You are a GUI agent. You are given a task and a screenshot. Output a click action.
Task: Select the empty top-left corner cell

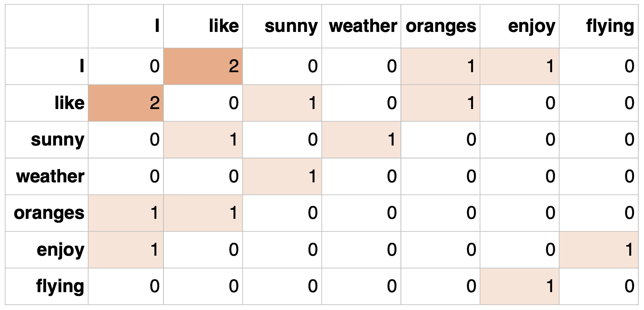[x=47, y=26]
